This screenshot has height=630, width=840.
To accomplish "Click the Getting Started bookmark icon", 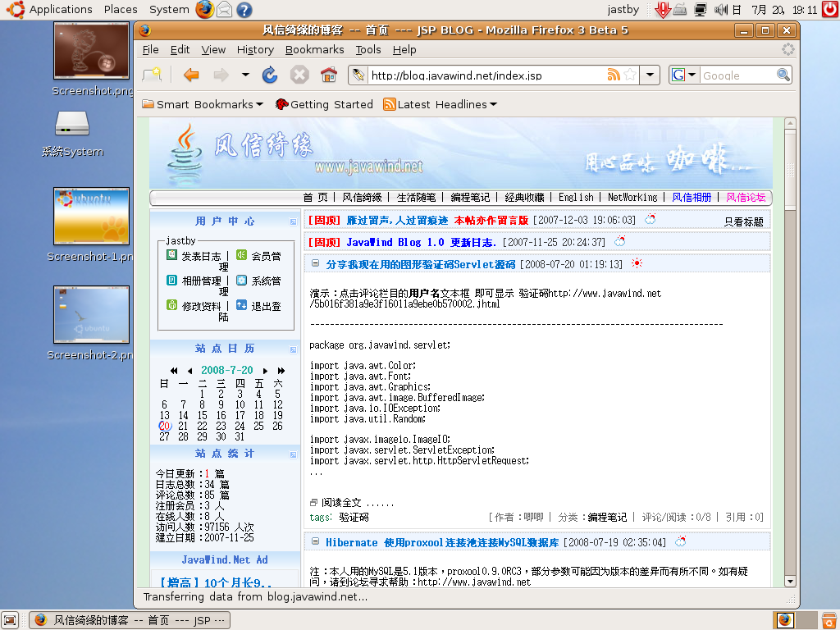I will [281, 104].
